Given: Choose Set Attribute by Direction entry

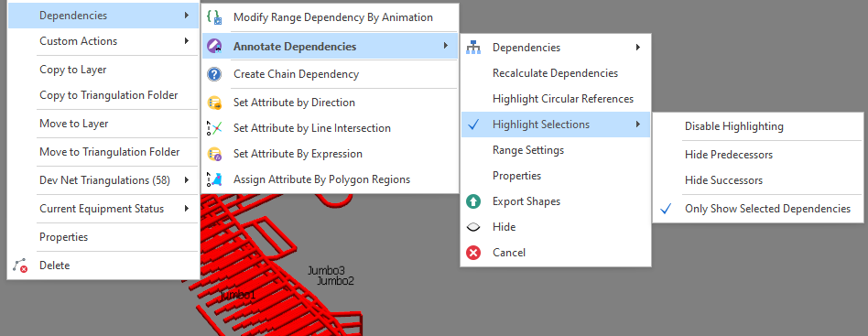Looking at the screenshot, I should pos(330,103).
